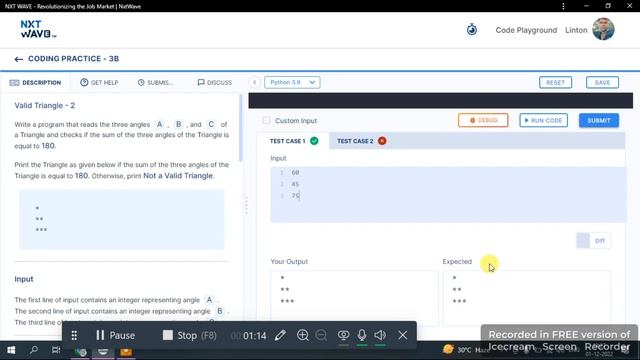Pause the screen recording

point(116,336)
